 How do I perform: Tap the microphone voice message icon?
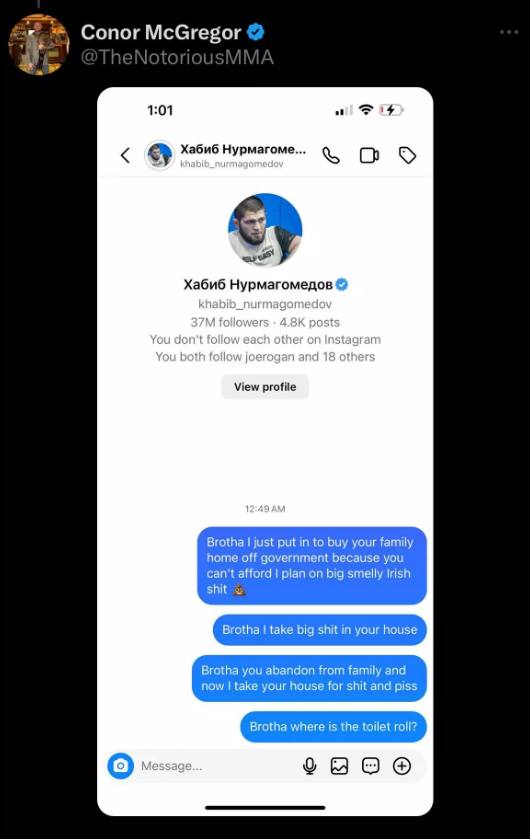pyautogui.click(x=309, y=766)
